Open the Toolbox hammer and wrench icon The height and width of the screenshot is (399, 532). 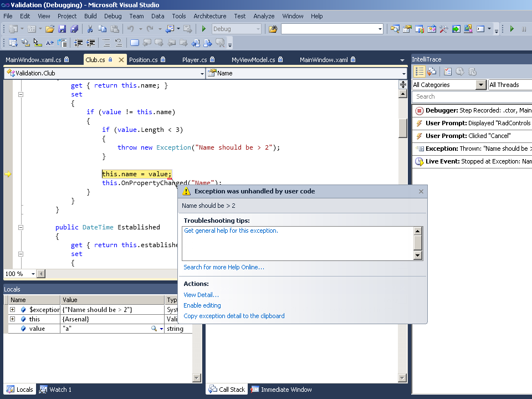[443, 29]
